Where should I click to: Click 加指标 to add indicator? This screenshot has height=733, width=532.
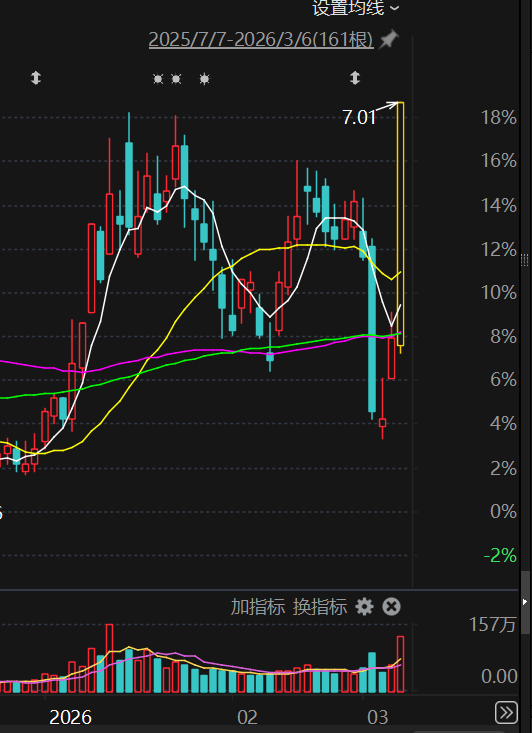(x=258, y=607)
